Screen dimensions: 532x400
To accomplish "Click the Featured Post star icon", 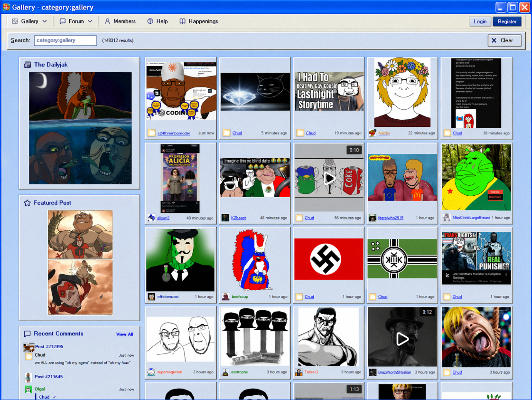I will (28, 203).
